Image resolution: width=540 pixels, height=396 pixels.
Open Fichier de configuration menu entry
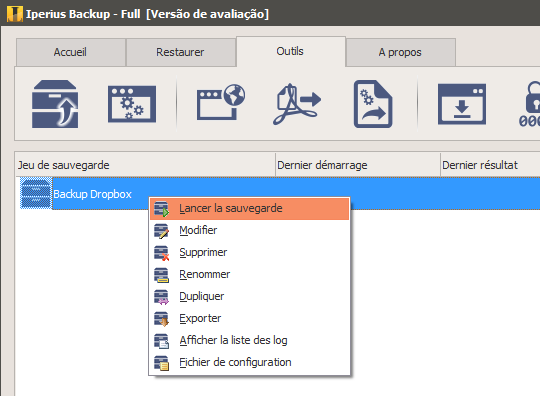(x=250, y=363)
